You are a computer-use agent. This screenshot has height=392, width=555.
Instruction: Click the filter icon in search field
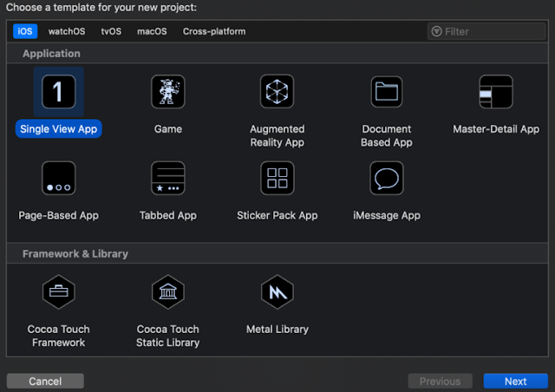tap(436, 31)
